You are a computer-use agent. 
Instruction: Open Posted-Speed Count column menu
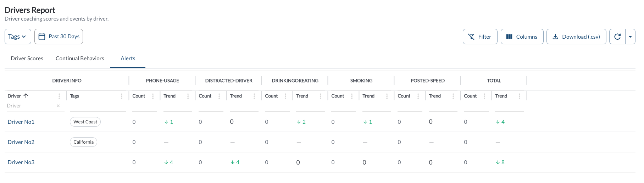pos(418,96)
